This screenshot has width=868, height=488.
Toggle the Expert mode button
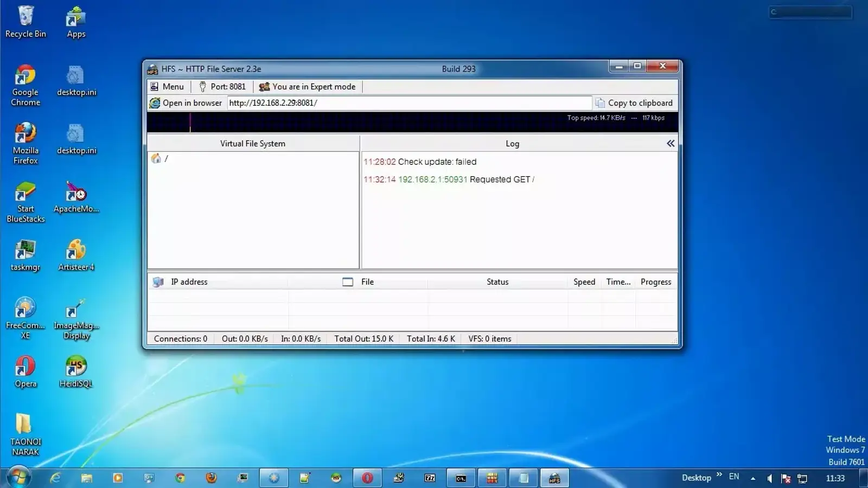[308, 87]
